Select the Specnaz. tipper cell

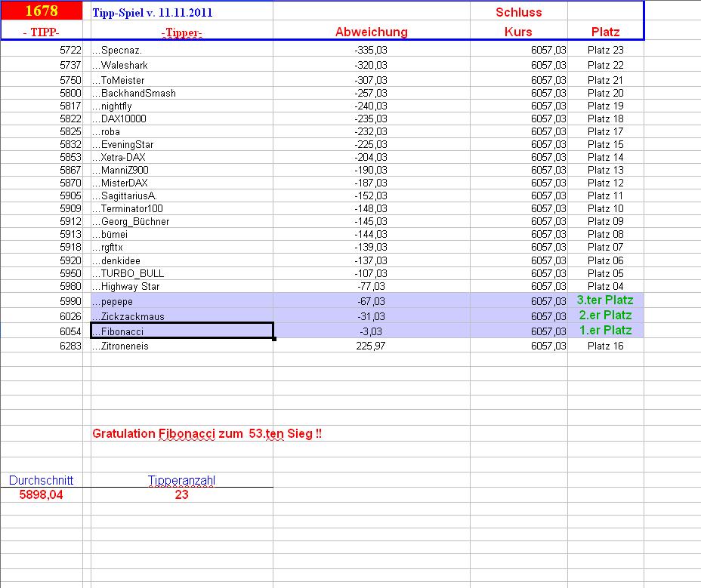[x=182, y=50]
